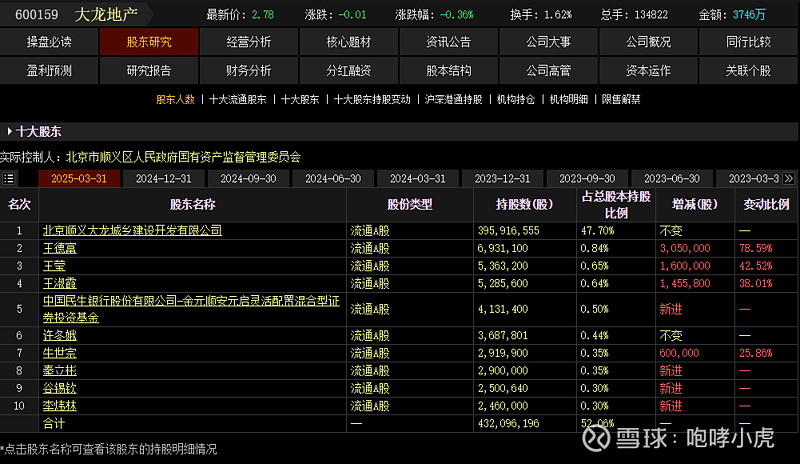Screen dimensions: 800x464
Task: Open the 资本运作 tab
Action: tap(648, 70)
